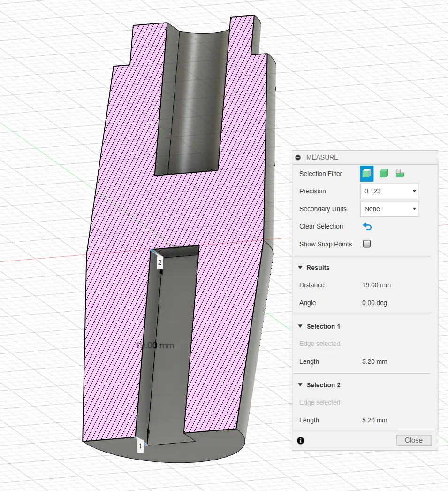Collapse the Selection 2 section
The image size is (448, 491).
[300, 385]
